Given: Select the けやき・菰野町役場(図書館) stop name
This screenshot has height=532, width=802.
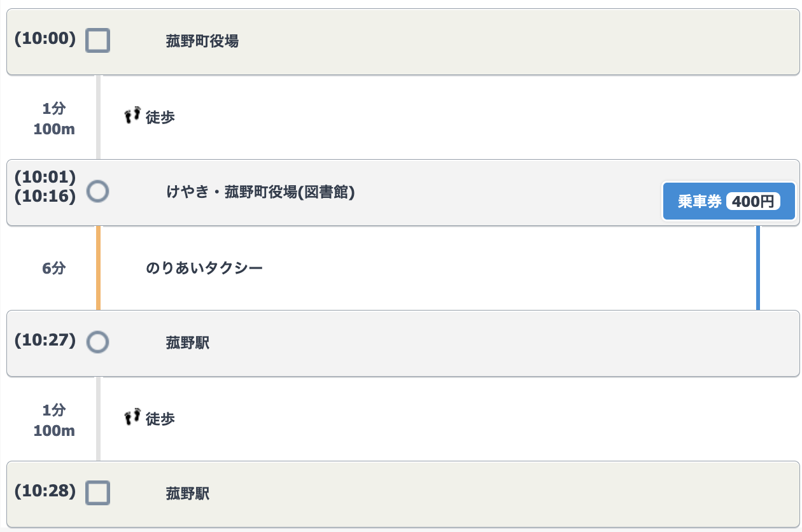Looking at the screenshot, I should (260, 192).
